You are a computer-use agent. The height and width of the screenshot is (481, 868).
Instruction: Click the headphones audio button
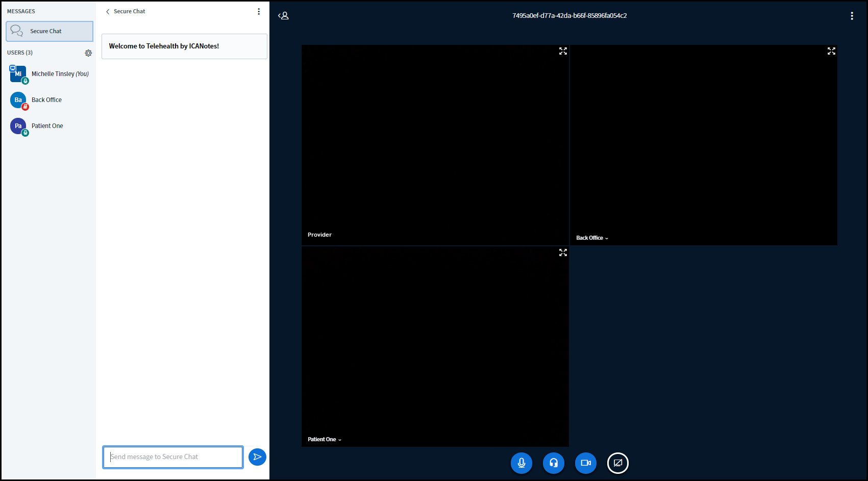pos(553,463)
